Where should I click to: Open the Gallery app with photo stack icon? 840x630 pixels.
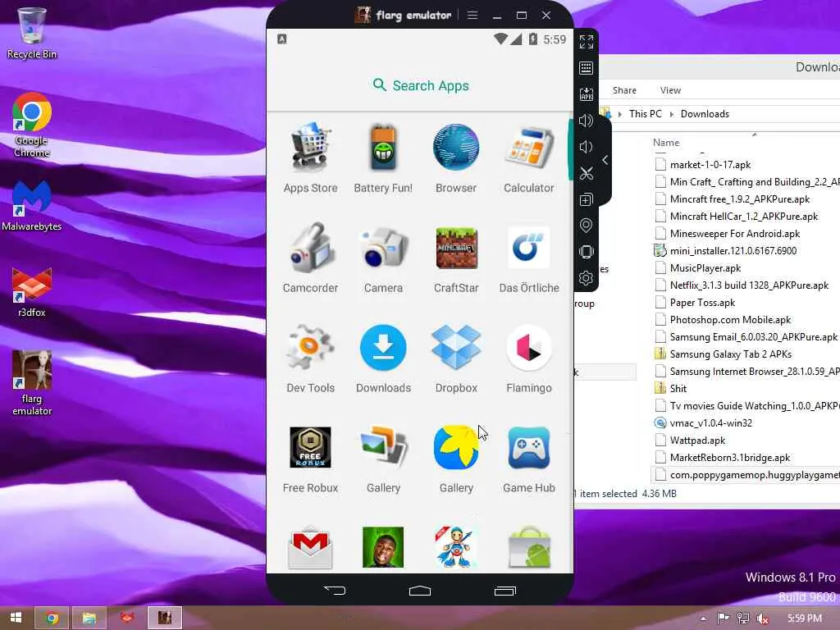click(383, 458)
